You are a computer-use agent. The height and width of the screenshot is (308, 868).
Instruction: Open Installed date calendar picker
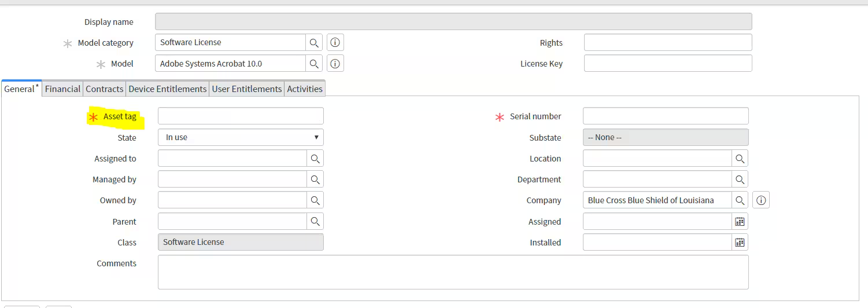pos(740,243)
